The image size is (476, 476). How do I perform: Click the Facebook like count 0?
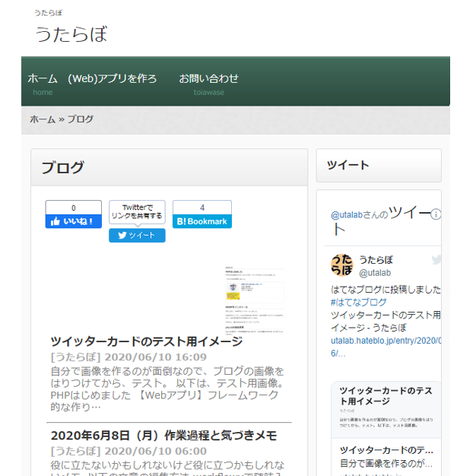74,208
